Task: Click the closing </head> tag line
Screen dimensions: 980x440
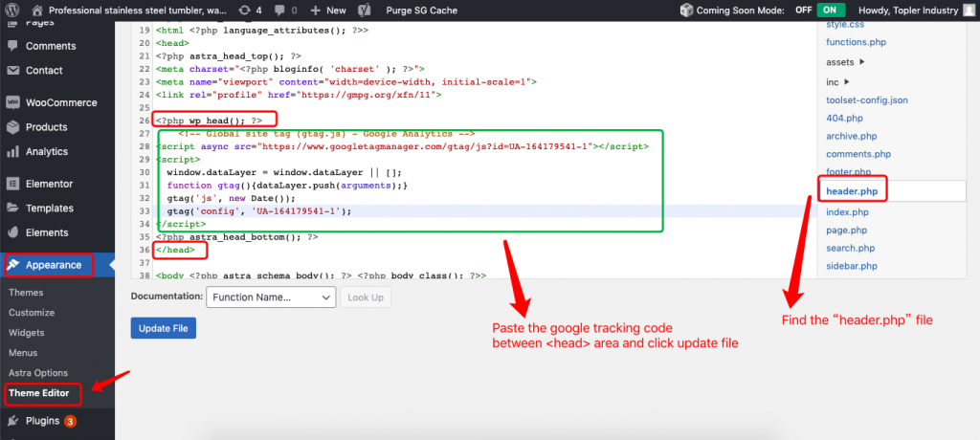Action: coord(175,250)
